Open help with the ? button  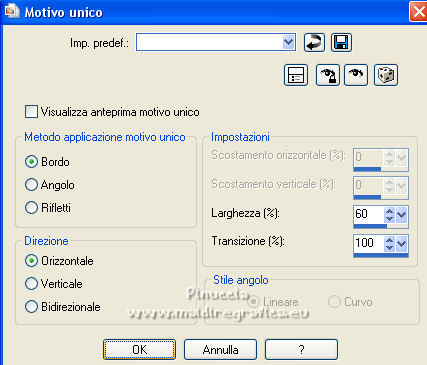click(x=301, y=349)
